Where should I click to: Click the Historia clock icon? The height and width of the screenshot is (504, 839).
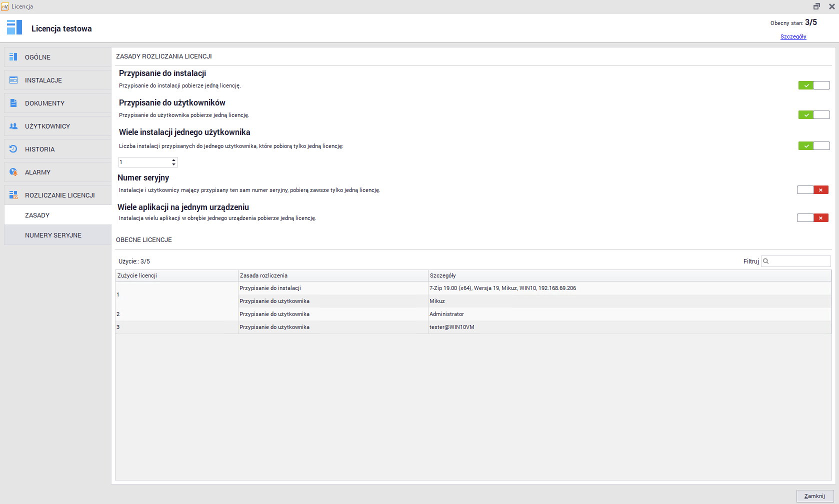click(x=13, y=149)
